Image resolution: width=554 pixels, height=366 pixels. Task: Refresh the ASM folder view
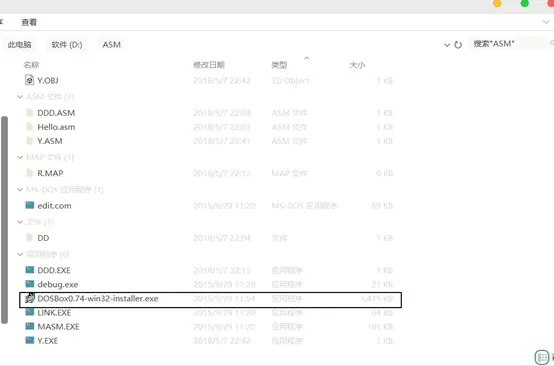(x=458, y=45)
